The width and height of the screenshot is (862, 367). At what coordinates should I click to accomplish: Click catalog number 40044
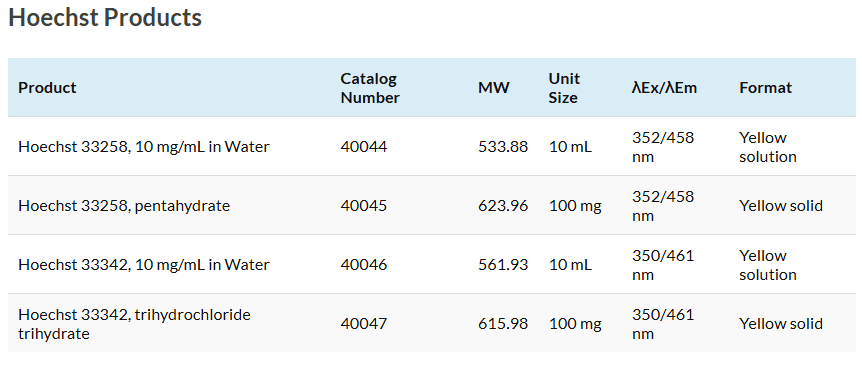(x=364, y=147)
